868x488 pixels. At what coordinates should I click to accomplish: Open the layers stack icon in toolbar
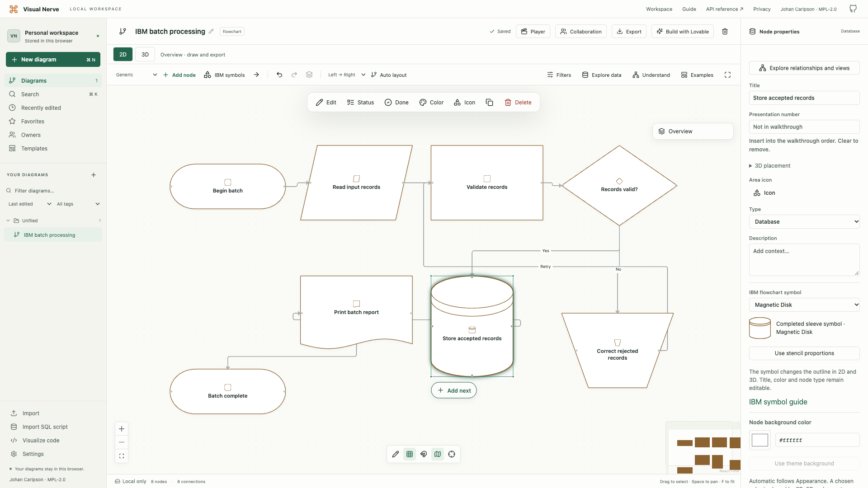[x=309, y=75]
